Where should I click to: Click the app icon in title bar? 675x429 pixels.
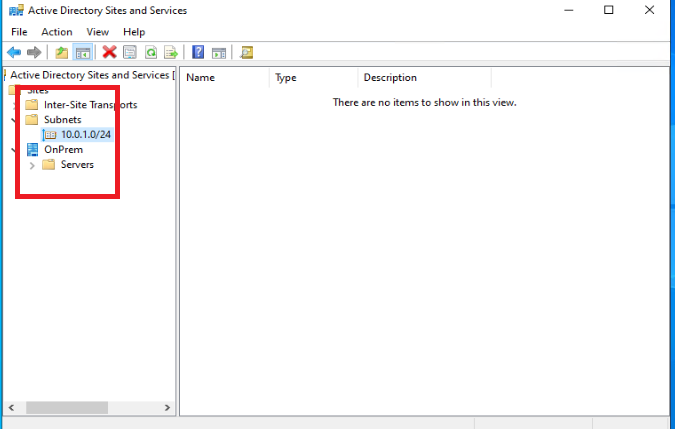pos(16,10)
